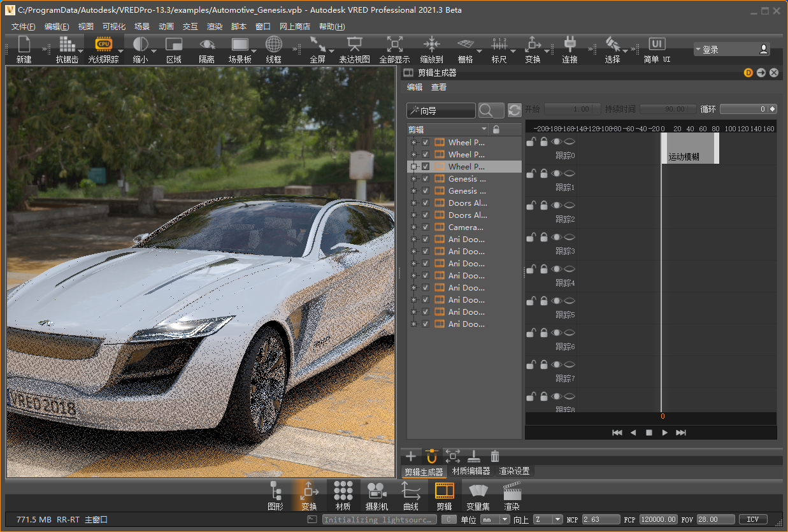Expand the first Doors Al... clip tree node
Image resolution: width=788 pixels, height=532 pixels.
[413, 203]
